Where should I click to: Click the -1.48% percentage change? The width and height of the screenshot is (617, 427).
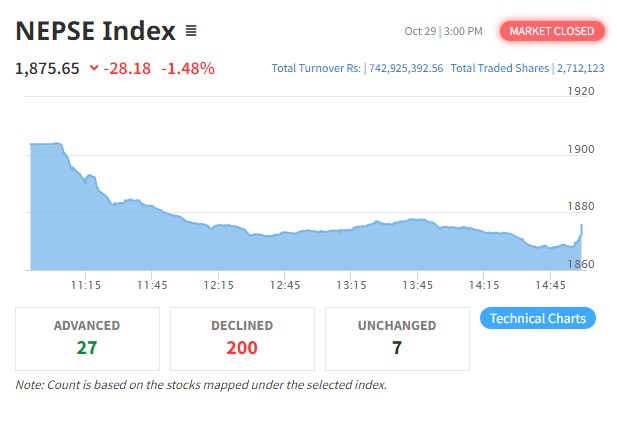[188, 69]
